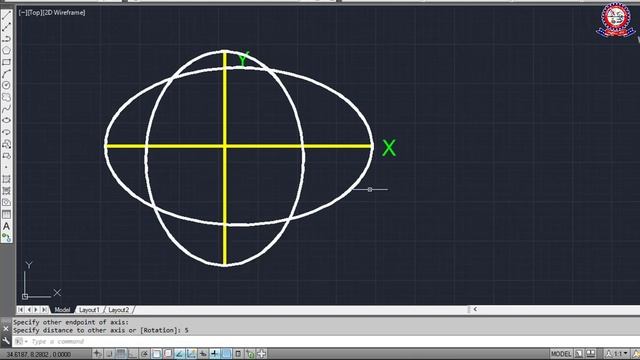
Task: Jump to first layout tab arrow
Action: pos(20,310)
